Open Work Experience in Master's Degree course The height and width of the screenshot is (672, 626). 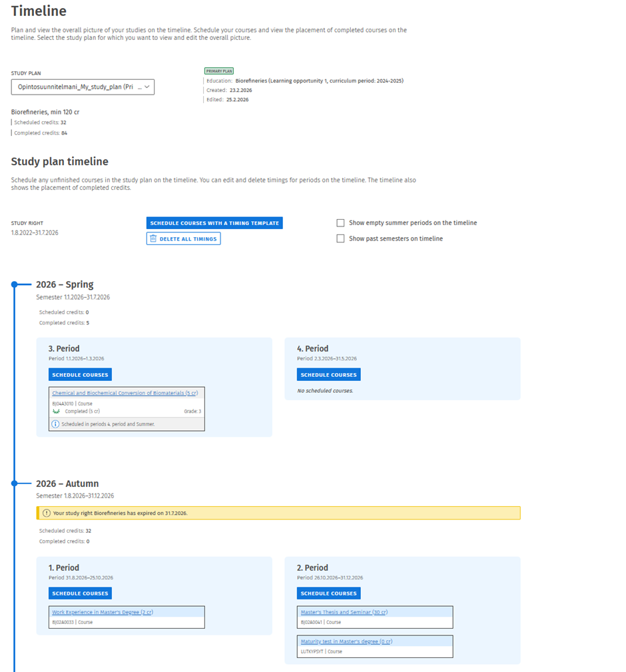pyautogui.click(x=103, y=612)
